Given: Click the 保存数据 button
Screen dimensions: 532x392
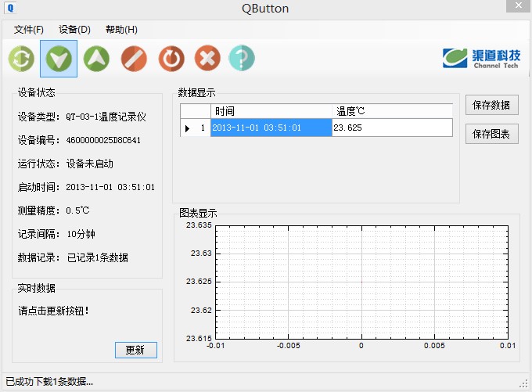Looking at the screenshot, I should [491, 105].
